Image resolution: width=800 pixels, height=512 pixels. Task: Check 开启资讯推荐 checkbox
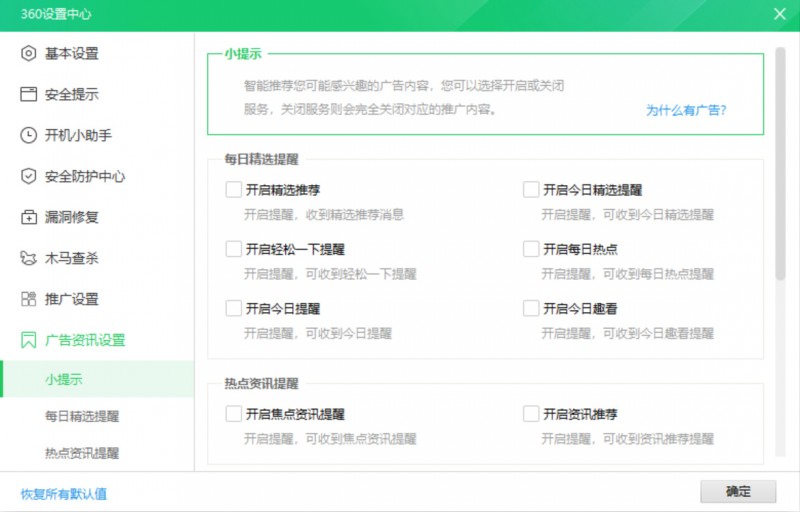(x=531, y=414)
